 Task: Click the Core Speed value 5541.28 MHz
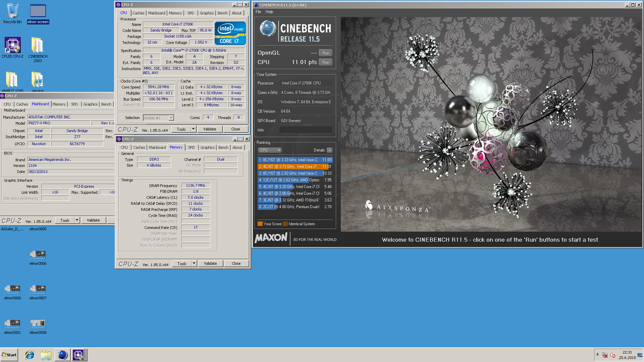click(x=159, y=87)
